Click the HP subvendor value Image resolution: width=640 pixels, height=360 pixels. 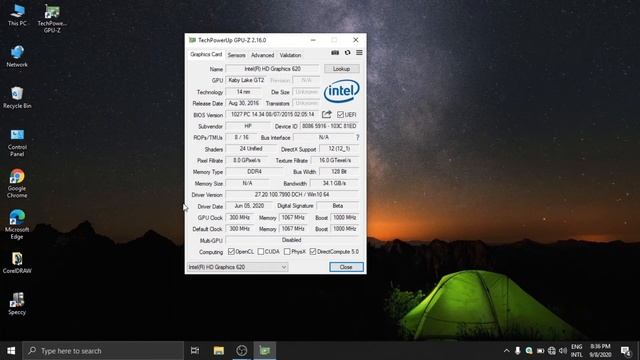[248, 126]
